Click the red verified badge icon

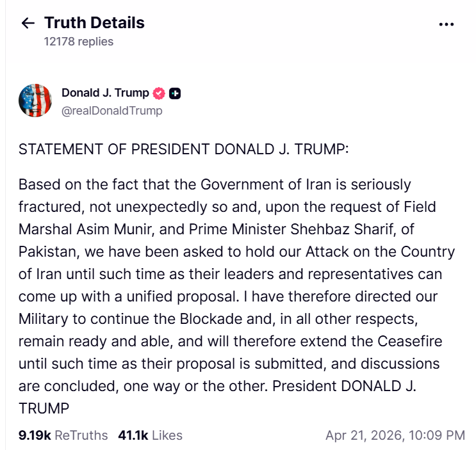[x=160, y=93]
